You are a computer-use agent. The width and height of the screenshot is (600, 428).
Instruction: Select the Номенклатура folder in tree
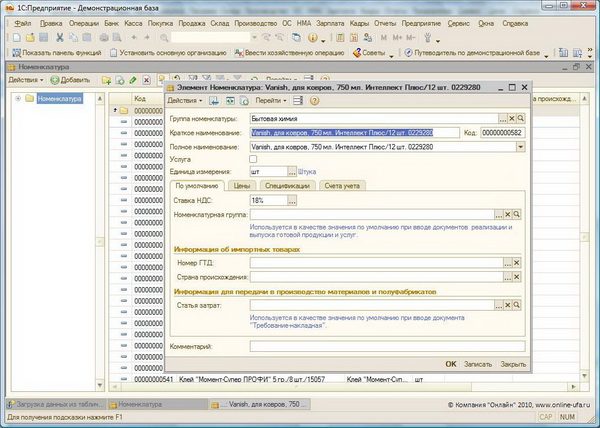tap(59, 99)
